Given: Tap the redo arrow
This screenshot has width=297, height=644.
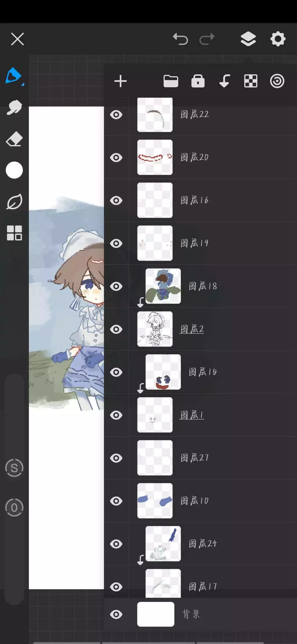Looking at the screenshot, I should (x=207, y=39).
